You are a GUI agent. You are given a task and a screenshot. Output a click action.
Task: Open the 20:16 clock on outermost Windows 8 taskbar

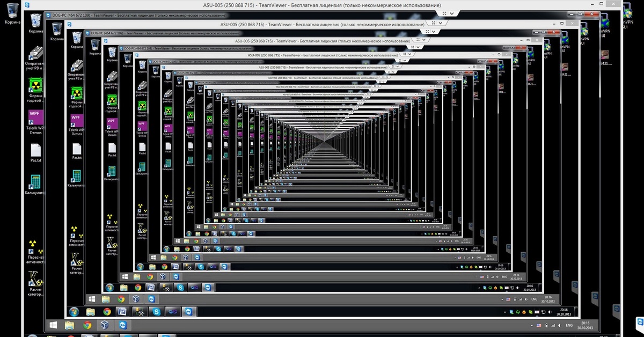tap(584, 325)
